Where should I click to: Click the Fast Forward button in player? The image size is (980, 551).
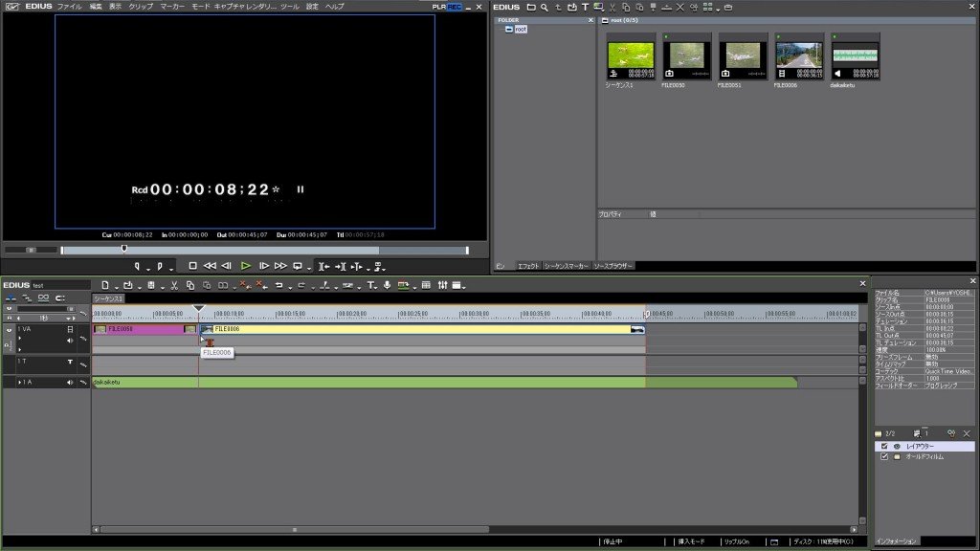click(280, 266)
